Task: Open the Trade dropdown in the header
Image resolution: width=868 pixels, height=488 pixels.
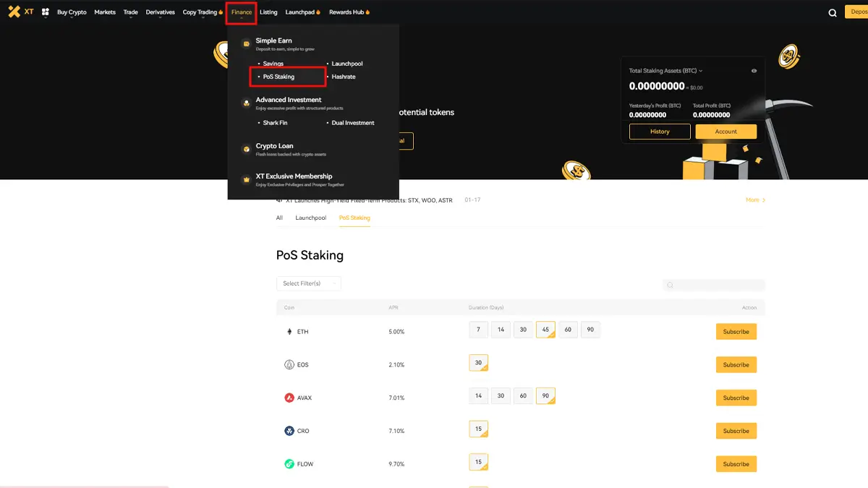Action: tap(130, 12)
